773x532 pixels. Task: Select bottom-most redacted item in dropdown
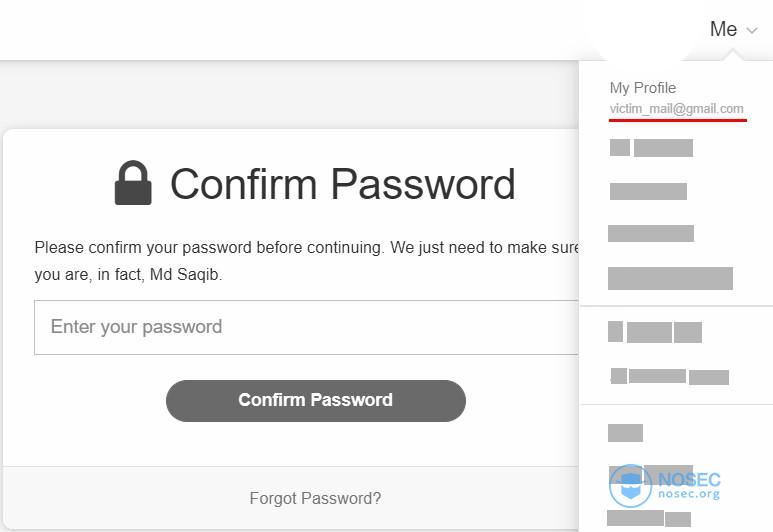click(649, 519)
